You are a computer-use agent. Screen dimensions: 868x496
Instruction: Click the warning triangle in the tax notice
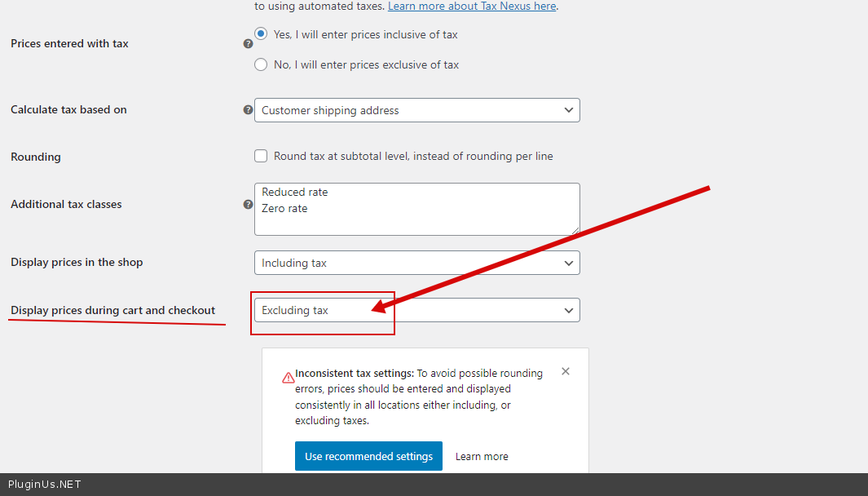click(x=288, y=378)
